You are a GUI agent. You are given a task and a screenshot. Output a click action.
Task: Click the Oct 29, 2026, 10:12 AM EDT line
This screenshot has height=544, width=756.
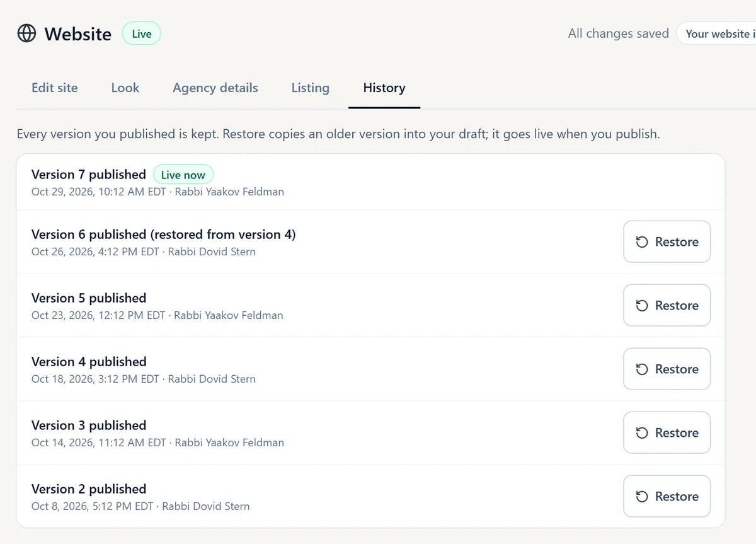[x=157, y=192]
